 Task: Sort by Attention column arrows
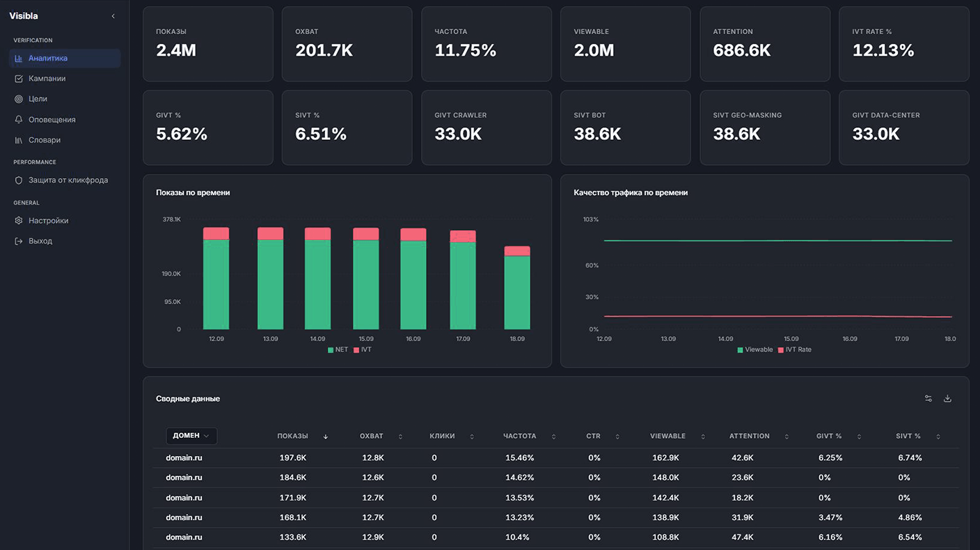787,437
